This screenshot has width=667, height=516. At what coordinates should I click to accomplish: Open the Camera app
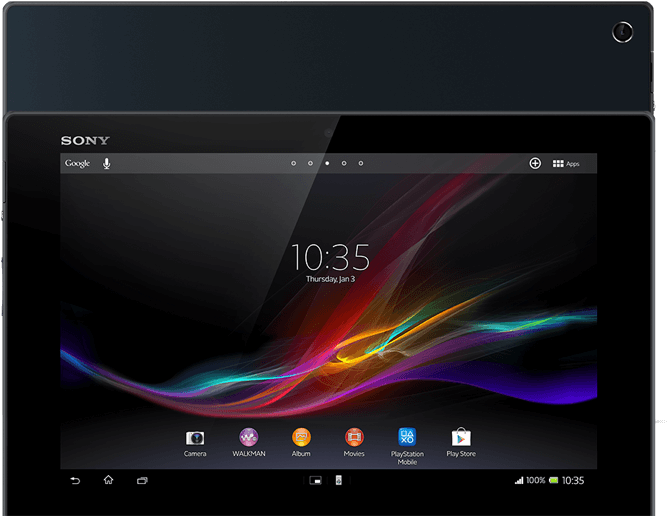(195, 443)
